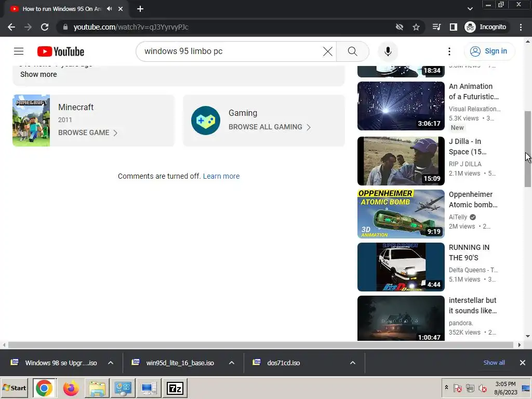
Task: Open BROWSE ALL GAMING link
Action: point(270,127)
